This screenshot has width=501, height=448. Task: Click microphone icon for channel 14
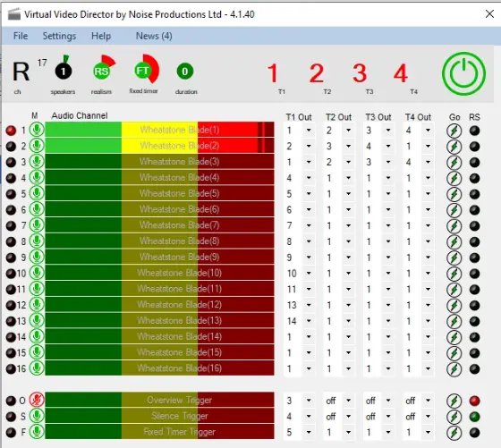[37, 336]
